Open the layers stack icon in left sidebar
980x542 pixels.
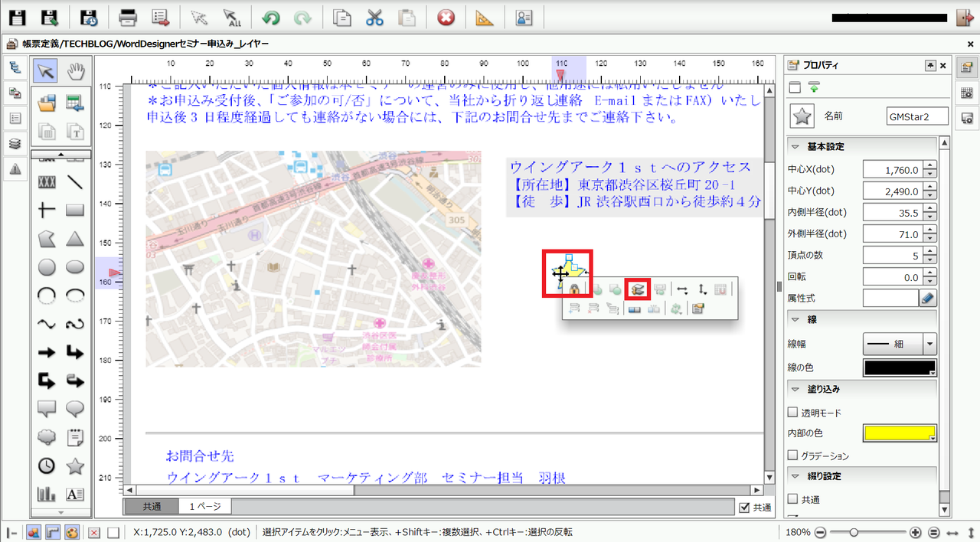click(15, 143)
